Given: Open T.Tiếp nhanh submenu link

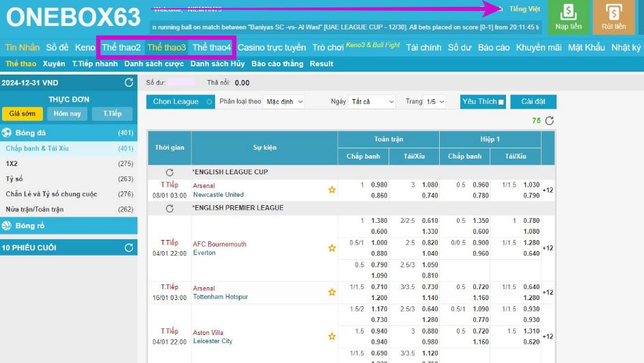Looking at the screenshot, I should click(x=95, y=64).
